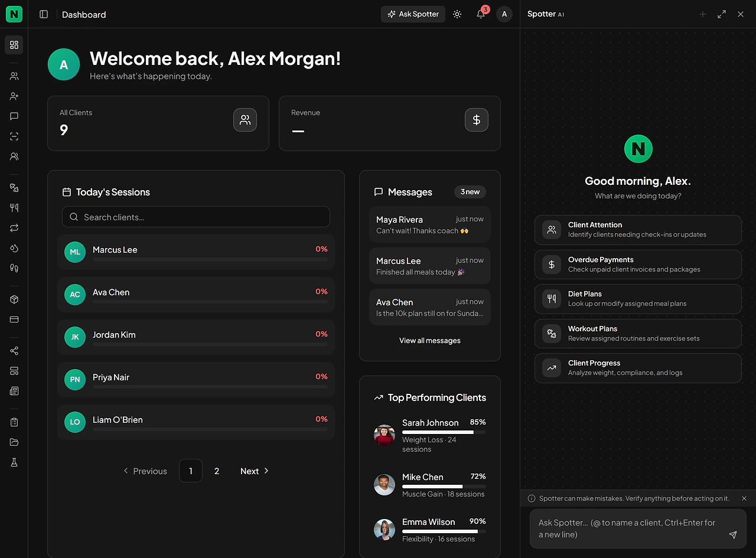The image size is (756, 558).
Task: Collapse the sidebar with the panel toggle icon
Action: [x=44, y=14]
